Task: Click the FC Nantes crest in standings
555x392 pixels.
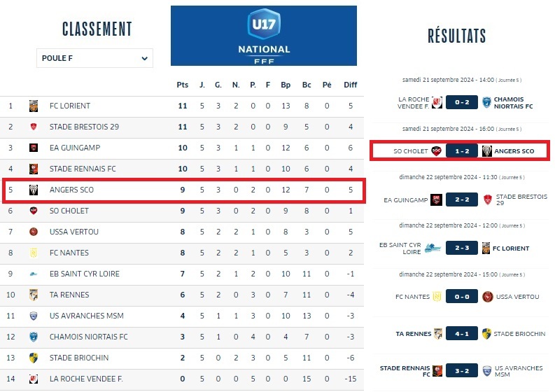Action: [x=33, y=253]
